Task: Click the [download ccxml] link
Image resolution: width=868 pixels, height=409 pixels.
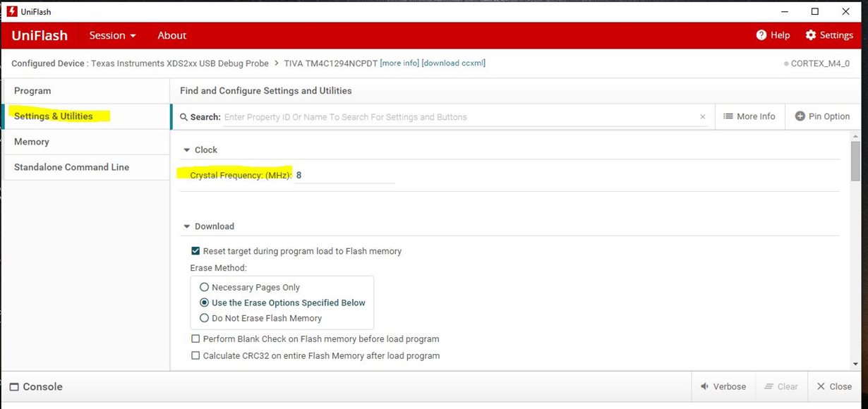Action: 454,63
